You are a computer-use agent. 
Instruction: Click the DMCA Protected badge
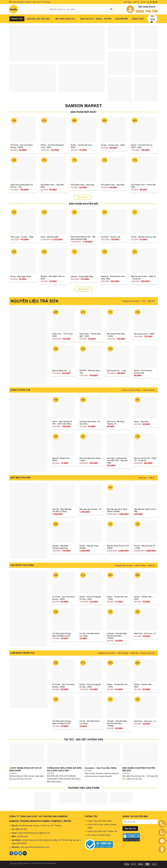(131, 837)
